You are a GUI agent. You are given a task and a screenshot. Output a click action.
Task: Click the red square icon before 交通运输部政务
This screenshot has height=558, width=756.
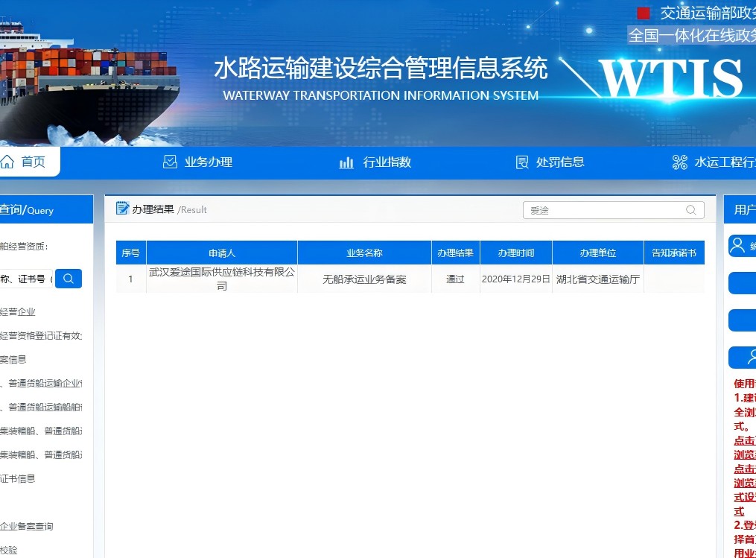(642, 13)
